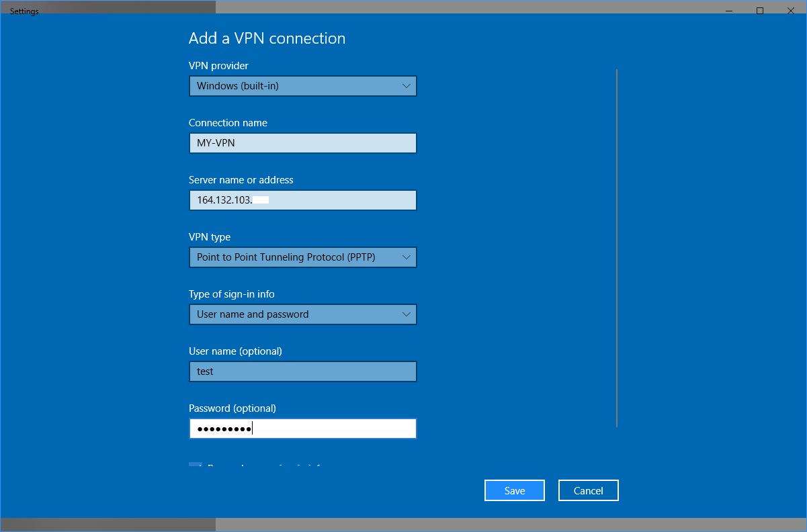Screen dimensions: 807x532
Task: Click the vertical scrollbar of the form
Action: 616,248
